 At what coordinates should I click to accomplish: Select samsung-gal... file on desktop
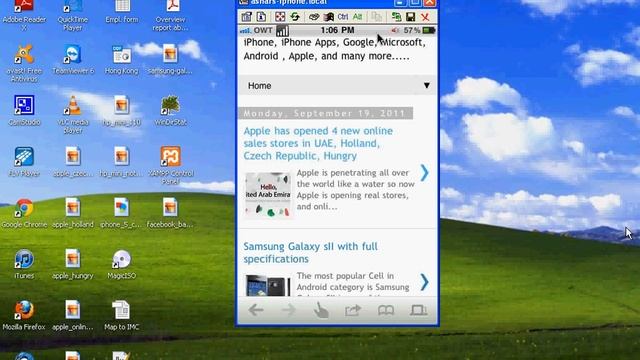click(x=171, y=60)
